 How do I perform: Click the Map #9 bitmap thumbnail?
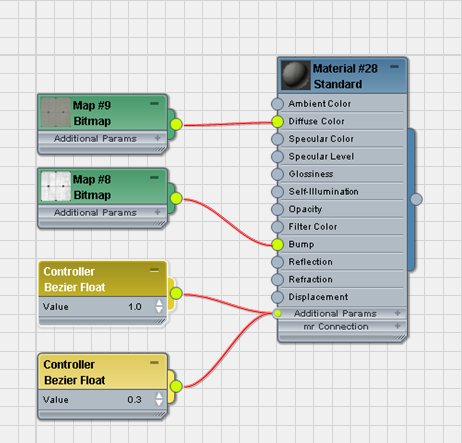point(56,113)
